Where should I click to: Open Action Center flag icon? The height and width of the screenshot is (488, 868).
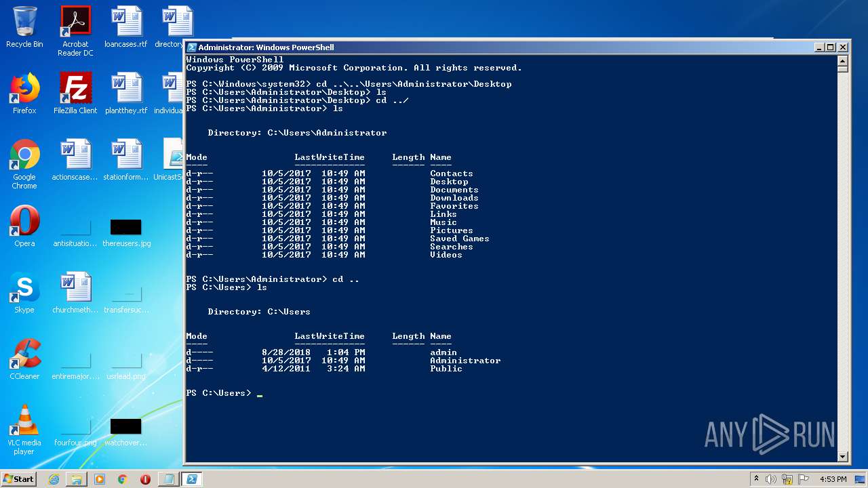pyautogui.click(x=803, y=479)
